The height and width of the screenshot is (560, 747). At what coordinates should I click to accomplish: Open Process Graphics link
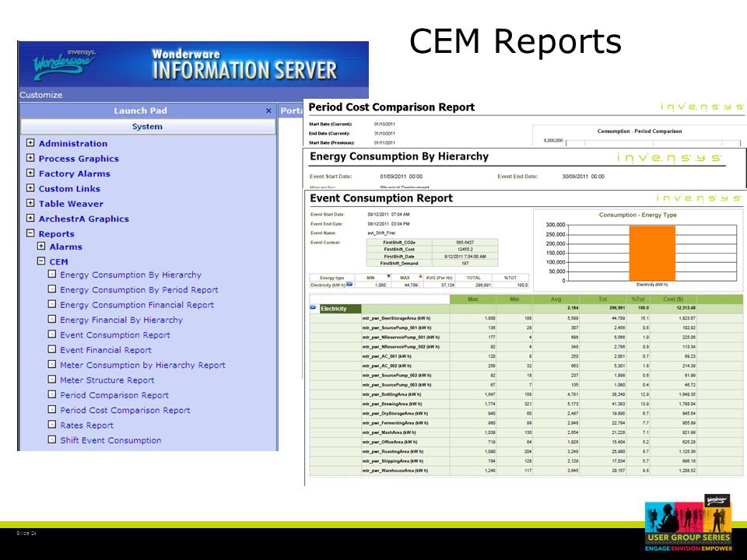[x=79, y=159]
